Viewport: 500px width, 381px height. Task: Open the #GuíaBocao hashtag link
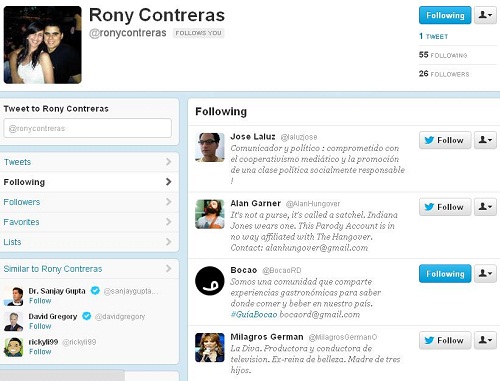(x=254, y=314)
